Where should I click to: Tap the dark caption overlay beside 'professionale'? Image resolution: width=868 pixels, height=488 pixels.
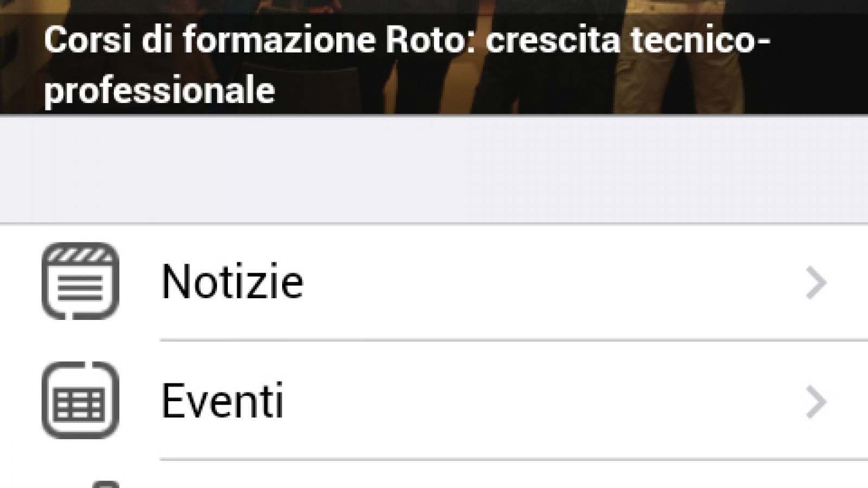(x=570, y=90)
